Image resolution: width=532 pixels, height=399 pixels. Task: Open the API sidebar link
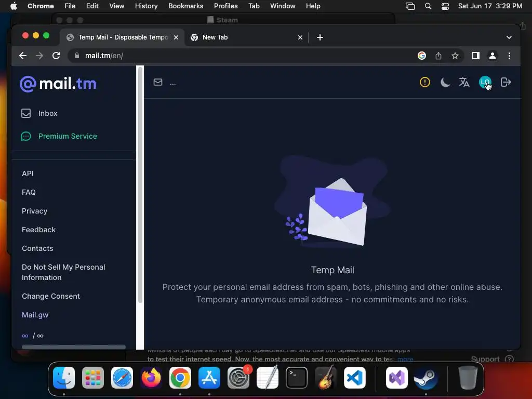[28, 174]
